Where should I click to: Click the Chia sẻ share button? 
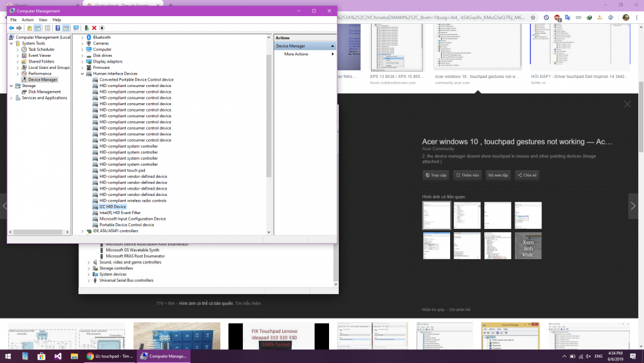526,175
